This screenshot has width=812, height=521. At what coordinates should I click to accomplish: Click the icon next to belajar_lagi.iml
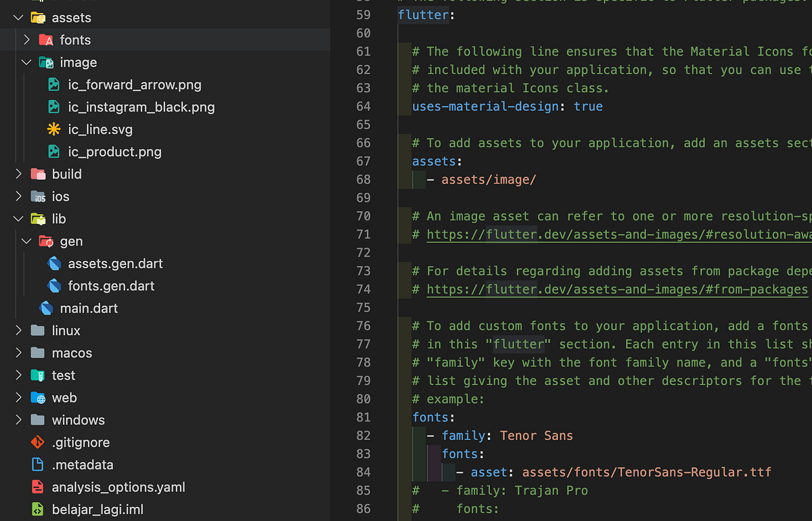tap(38, 509)
